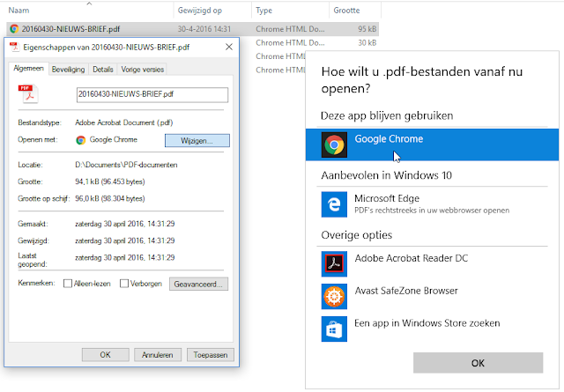Screen dimensions: 564x392
Task: Pick Adobe Acrobat Reader DC icon
Action: click(334, 264)
